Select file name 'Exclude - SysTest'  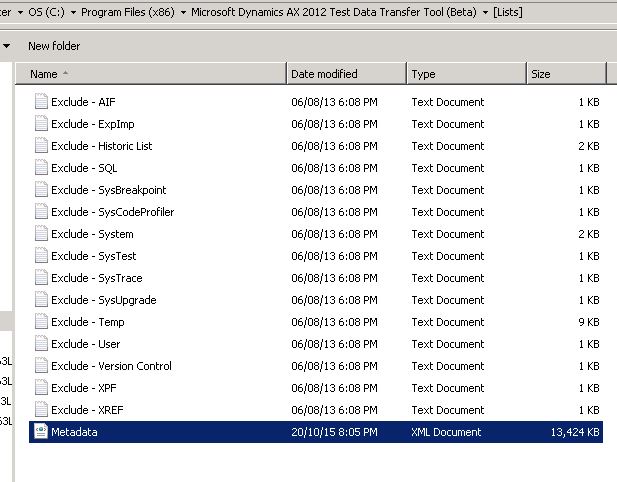(94, 256)
